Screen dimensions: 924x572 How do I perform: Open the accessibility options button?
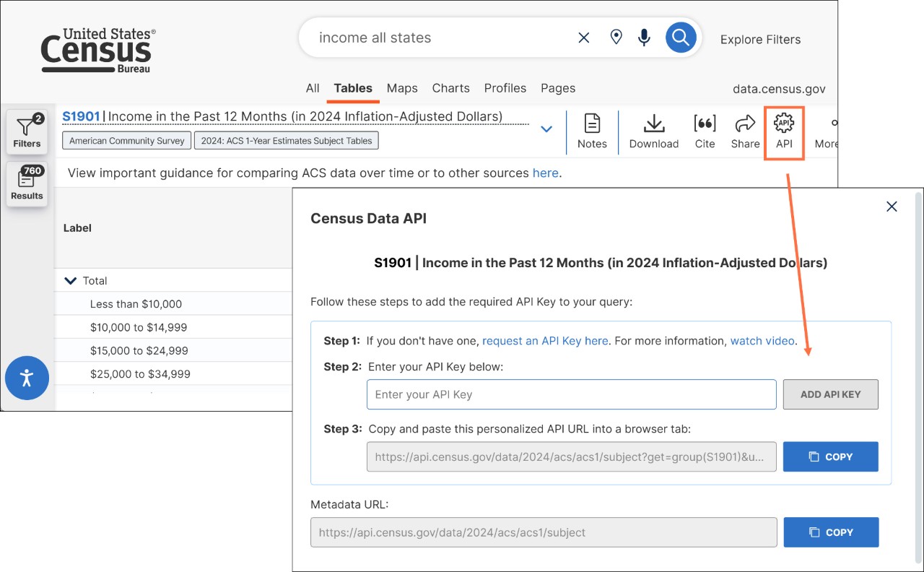(x=27, y=378)
